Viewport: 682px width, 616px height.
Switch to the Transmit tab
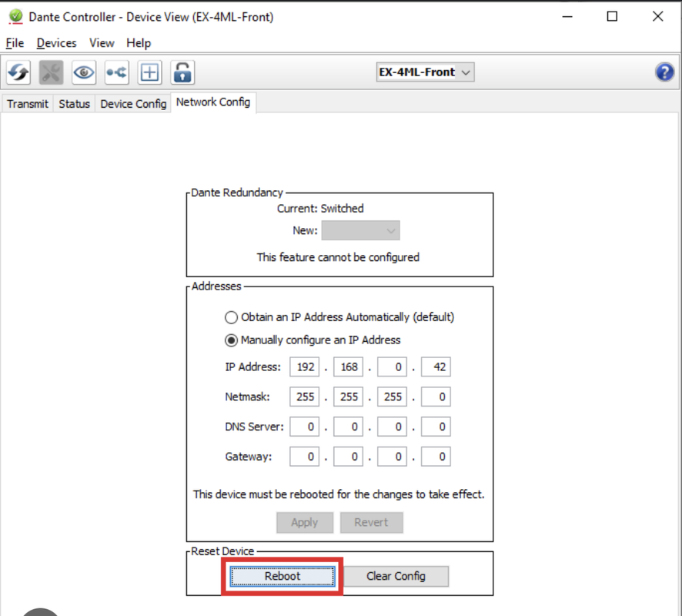[x=28, y=104]
